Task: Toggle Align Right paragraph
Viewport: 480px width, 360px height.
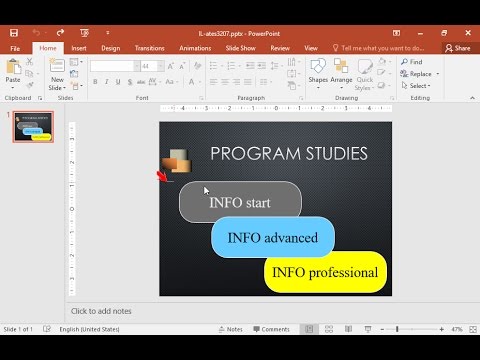Action: 236,82
